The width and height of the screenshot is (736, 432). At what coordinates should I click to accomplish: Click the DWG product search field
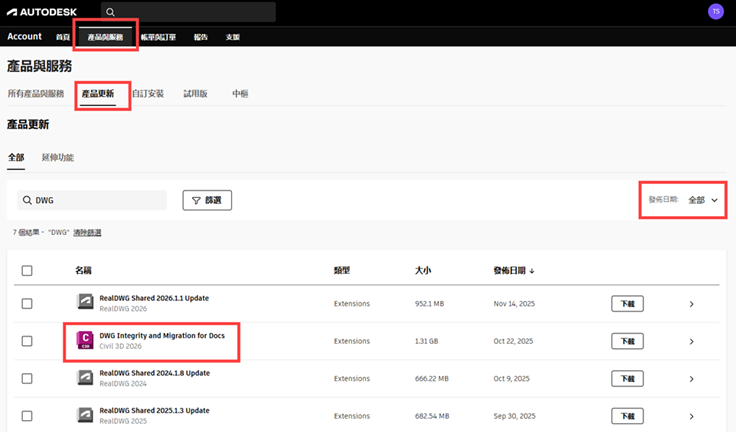click(92, 200)
